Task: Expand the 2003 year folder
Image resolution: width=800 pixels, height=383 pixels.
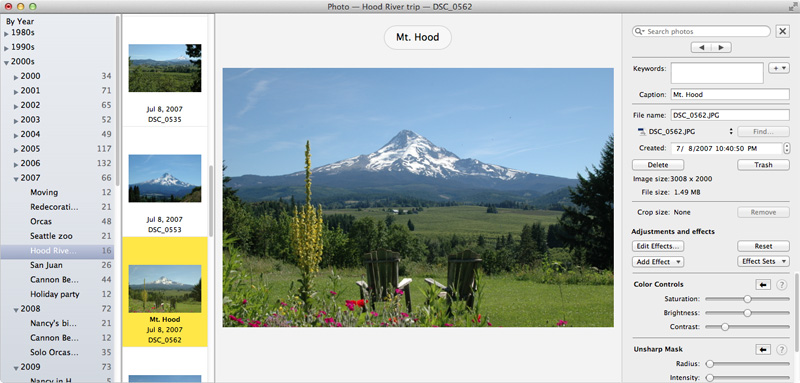Action: pyautogui.click(x=16, y=121)
